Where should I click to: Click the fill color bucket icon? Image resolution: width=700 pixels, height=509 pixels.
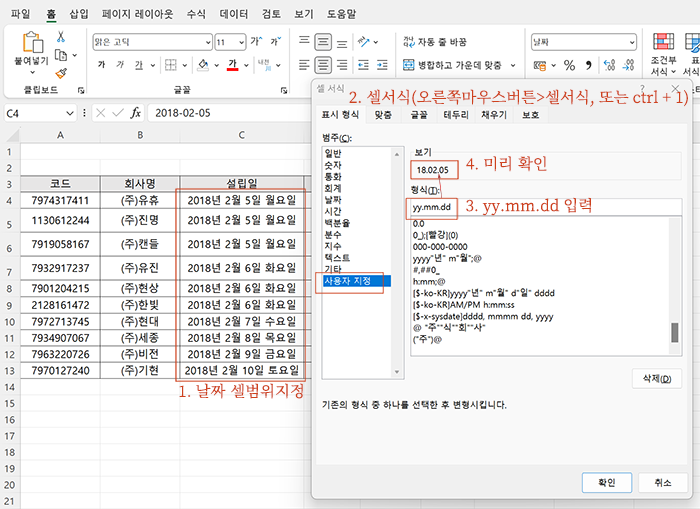coord(204,65)
